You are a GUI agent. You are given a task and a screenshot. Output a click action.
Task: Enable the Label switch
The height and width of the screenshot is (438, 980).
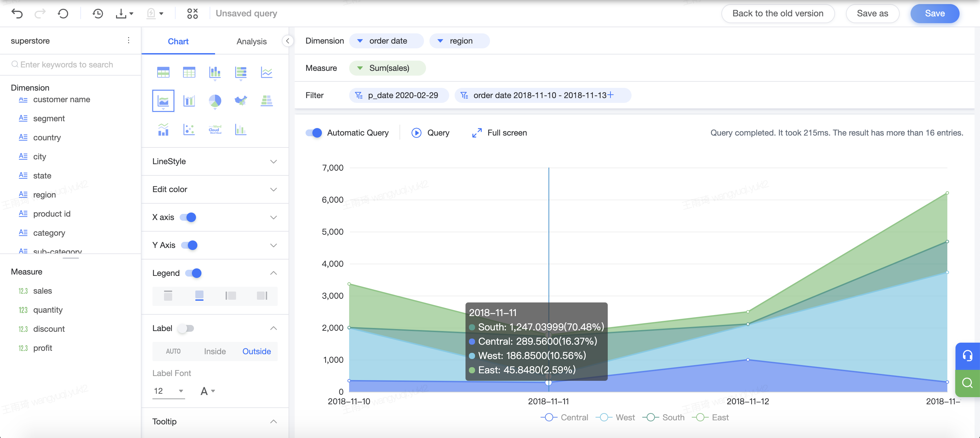pos(186,328)
